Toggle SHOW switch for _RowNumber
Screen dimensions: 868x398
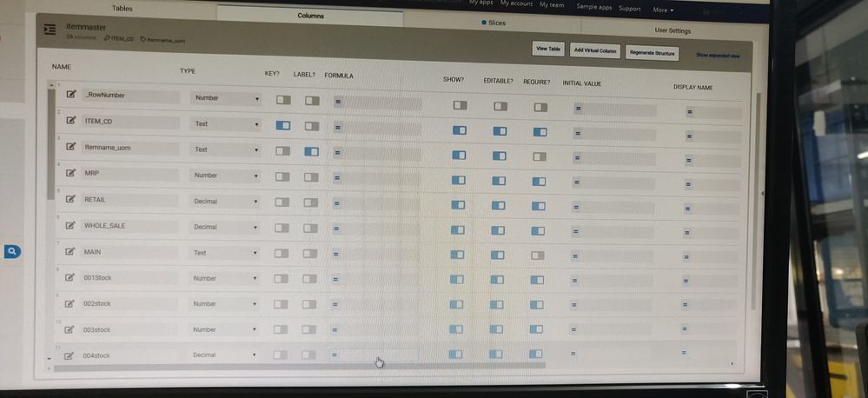pos(460,105)
